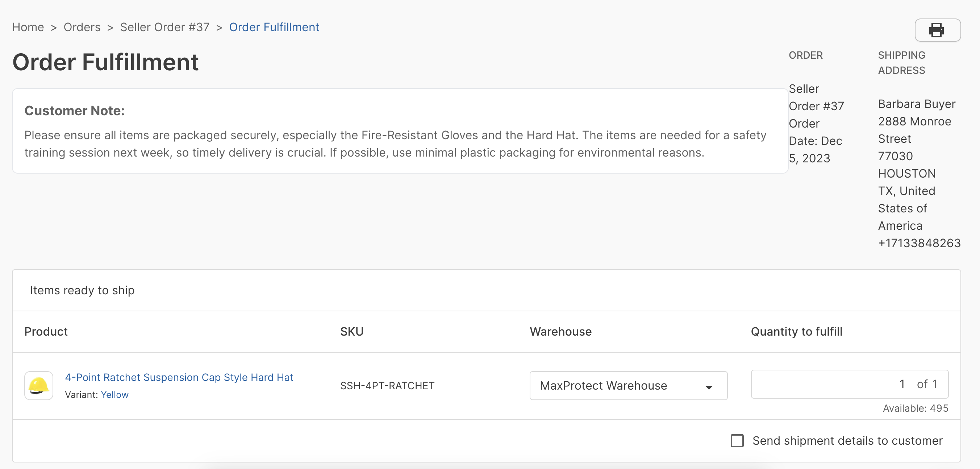Click the printer icon button
Viewport: 980px width, 469px height.
pos(937,30)
